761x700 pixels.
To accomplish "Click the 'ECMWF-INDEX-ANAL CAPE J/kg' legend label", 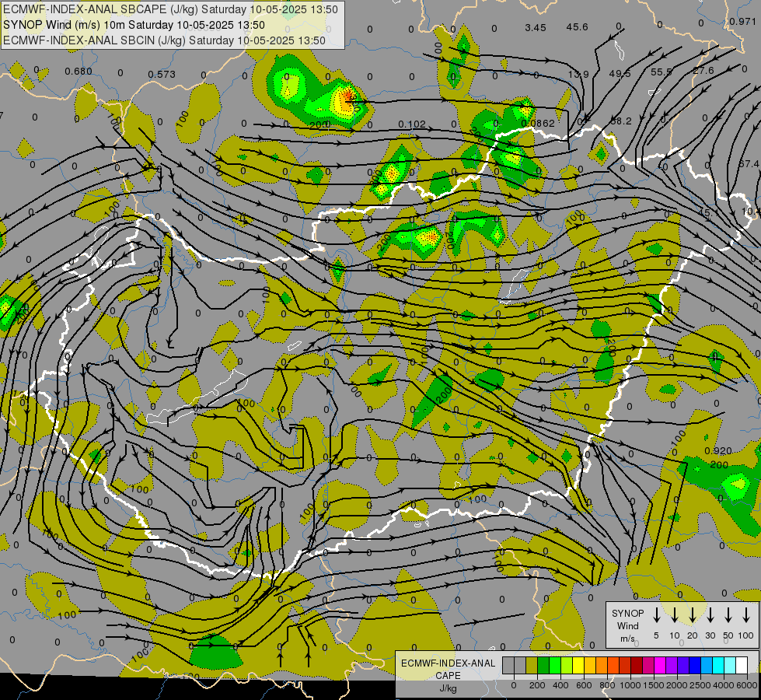I will tap(448, 676).
